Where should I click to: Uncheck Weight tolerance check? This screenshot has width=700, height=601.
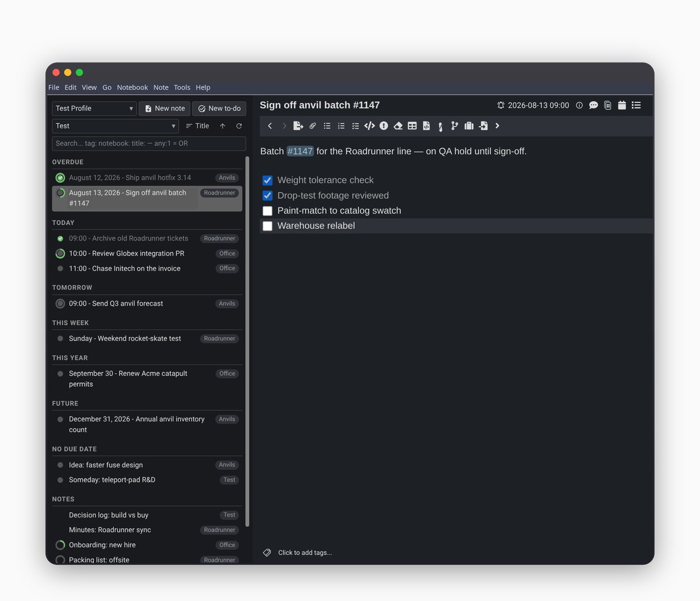[x=268, y=180]
